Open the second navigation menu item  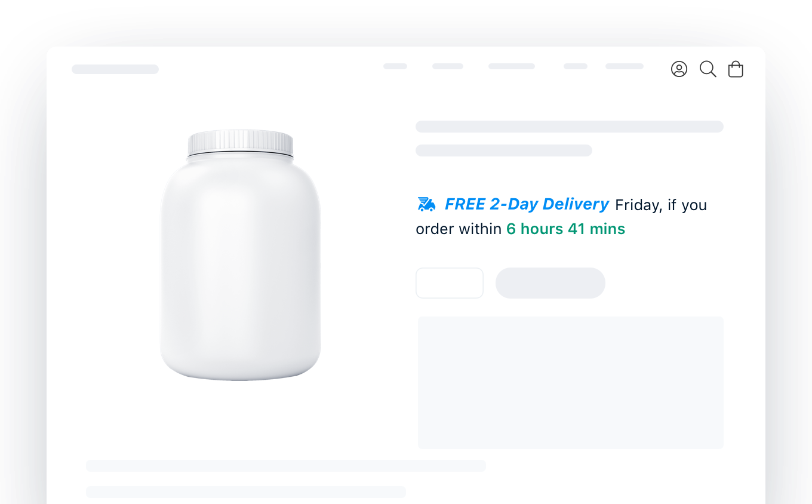(x=448, y=66)
